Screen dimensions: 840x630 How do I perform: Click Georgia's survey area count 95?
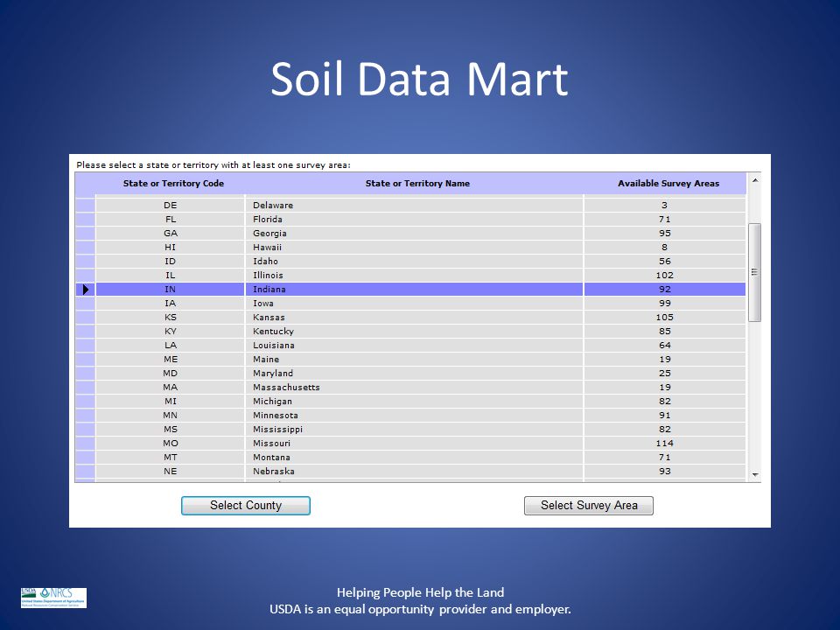coord(665,233)
